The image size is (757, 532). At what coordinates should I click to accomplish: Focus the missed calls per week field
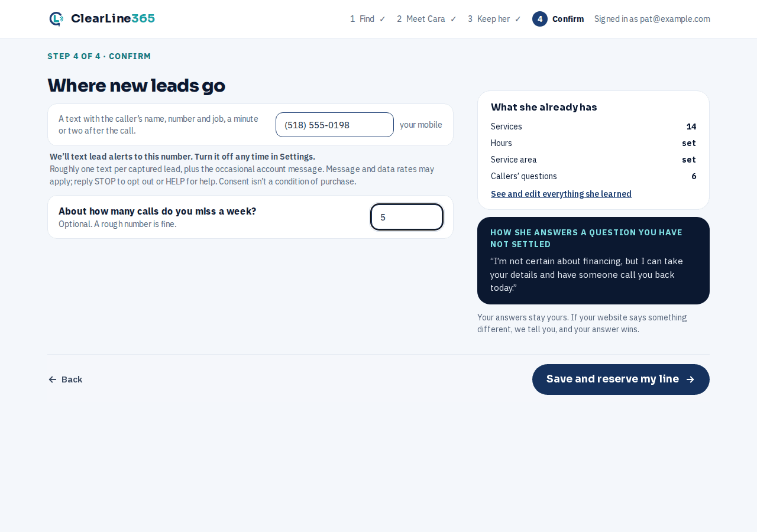pos(407,217)
